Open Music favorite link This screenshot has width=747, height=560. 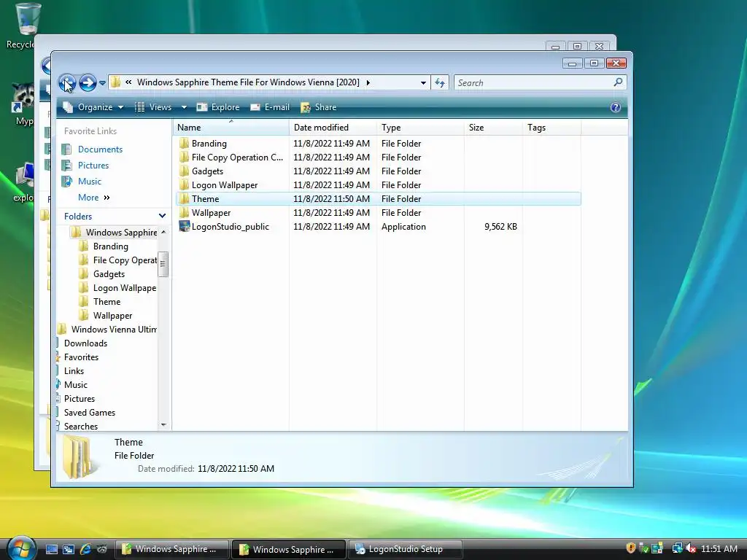click(x=90, y=182)
